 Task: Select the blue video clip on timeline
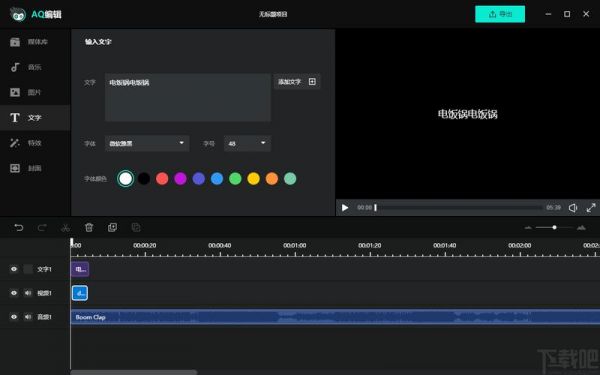[x=80, y=293]
